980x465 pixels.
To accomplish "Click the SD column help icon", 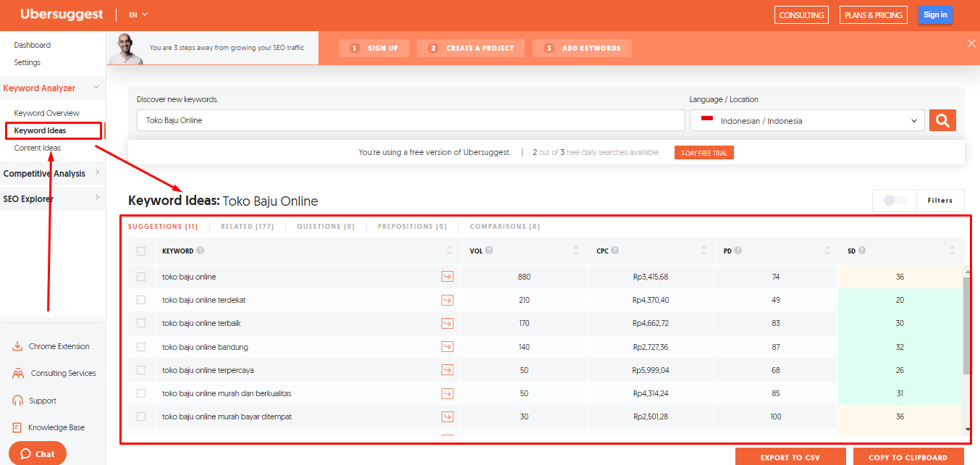I will [x=862, y=251].
